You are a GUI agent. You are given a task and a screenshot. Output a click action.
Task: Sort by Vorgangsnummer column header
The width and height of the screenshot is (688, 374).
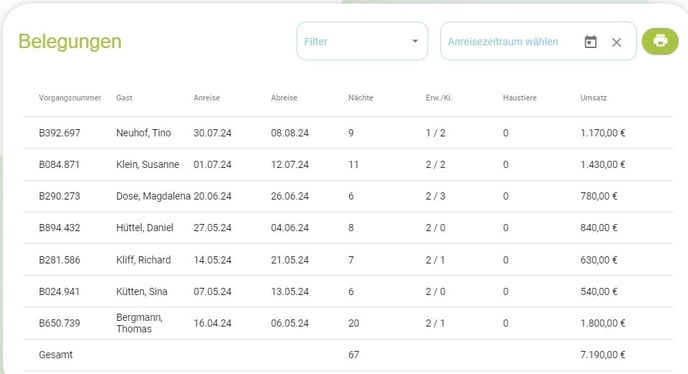pos(70,98)
